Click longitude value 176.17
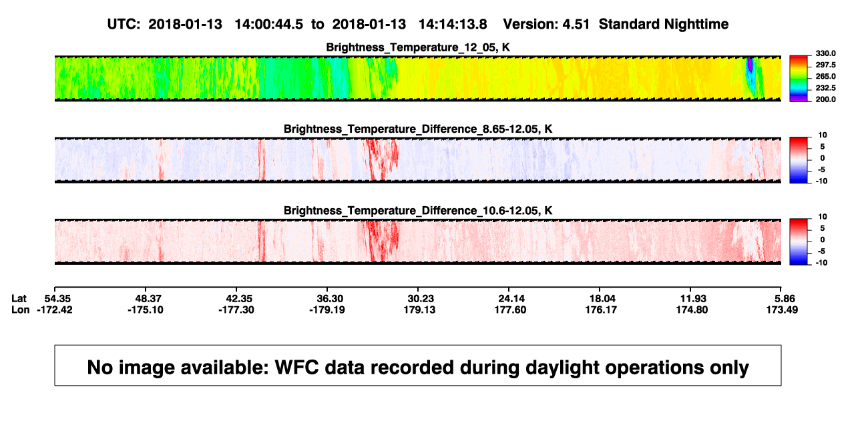Screen dimensions: 868x445 click(602, 310)
